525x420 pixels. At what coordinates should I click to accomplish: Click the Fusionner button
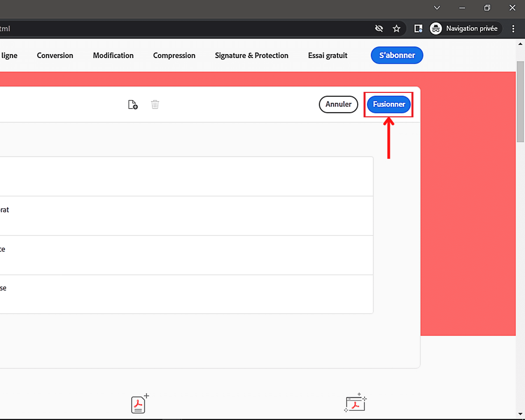[x=389, y=104]
